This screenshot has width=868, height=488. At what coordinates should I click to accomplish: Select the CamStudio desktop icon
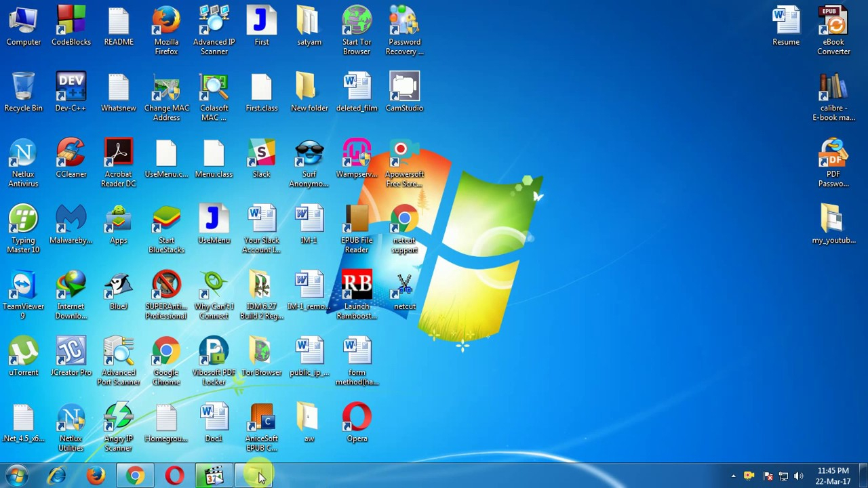click(404, 93)
